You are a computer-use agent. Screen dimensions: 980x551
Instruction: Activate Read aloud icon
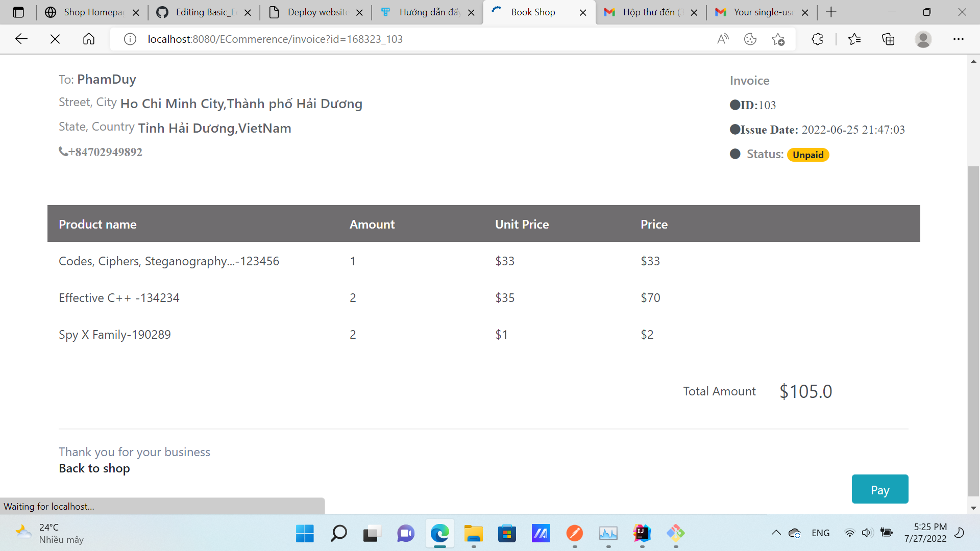(723, 39)
